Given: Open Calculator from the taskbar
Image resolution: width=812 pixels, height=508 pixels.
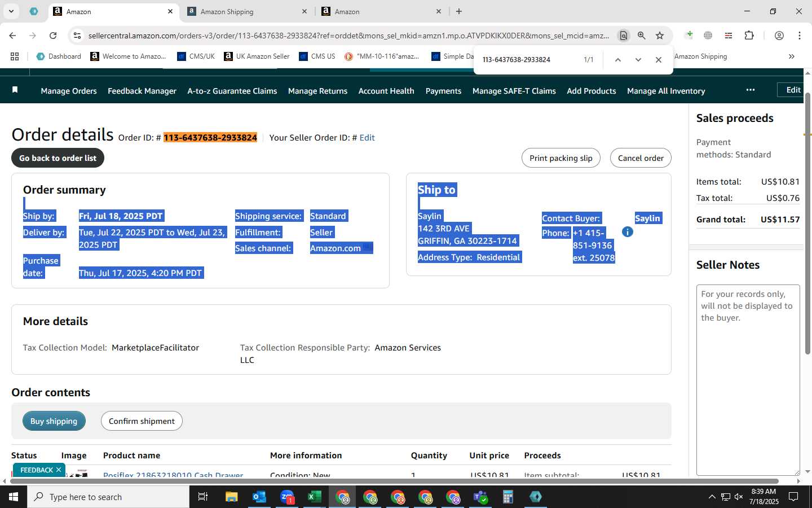Looking at the screenshot, I should (x=508, y=497).
